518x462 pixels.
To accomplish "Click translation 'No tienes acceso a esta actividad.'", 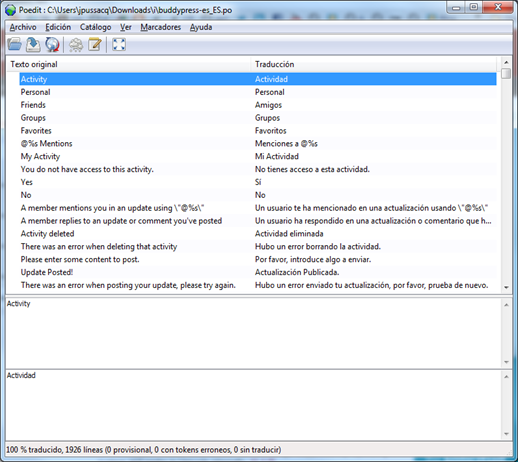I will [x=312, y=169].
